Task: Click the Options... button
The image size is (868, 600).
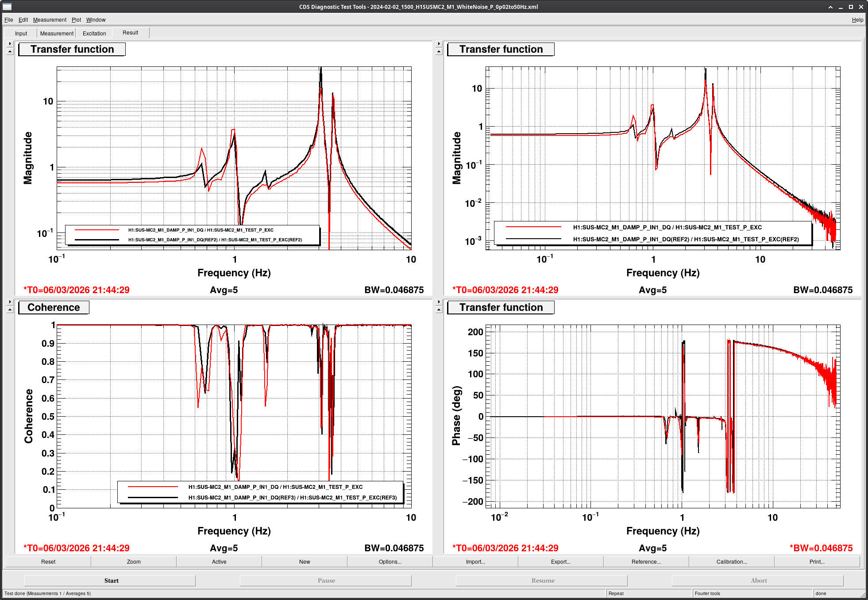Action: [x=390, y=561]
